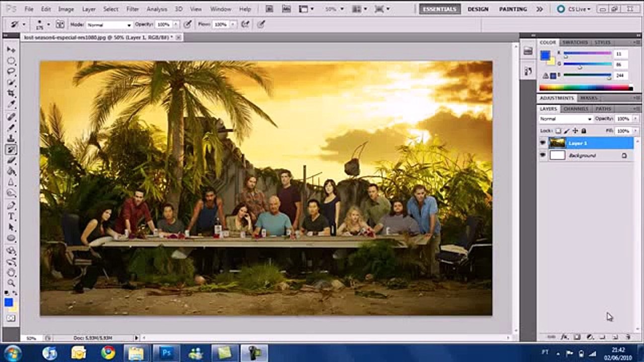Select the Ellipse shape tool

(11, 239)
